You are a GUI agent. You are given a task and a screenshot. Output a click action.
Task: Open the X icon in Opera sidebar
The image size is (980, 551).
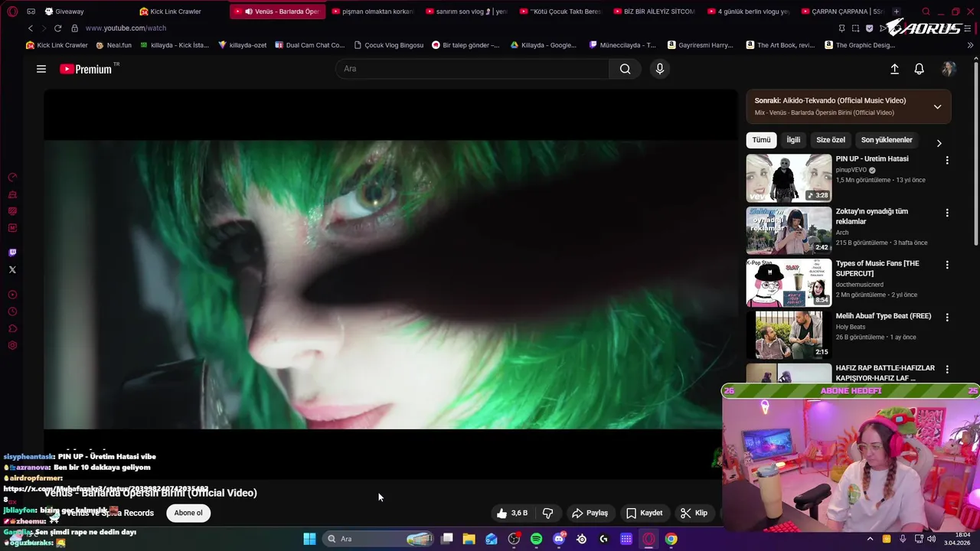(12, 269)
